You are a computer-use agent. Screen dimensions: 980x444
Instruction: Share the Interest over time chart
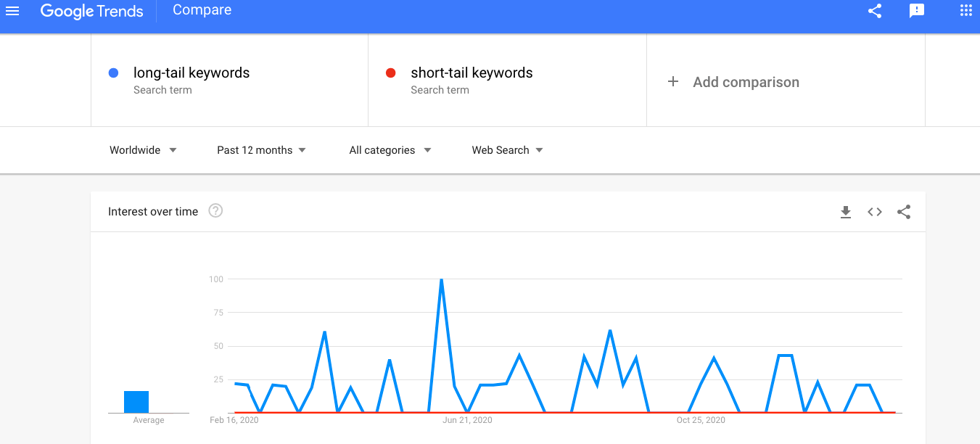point(903,212)
